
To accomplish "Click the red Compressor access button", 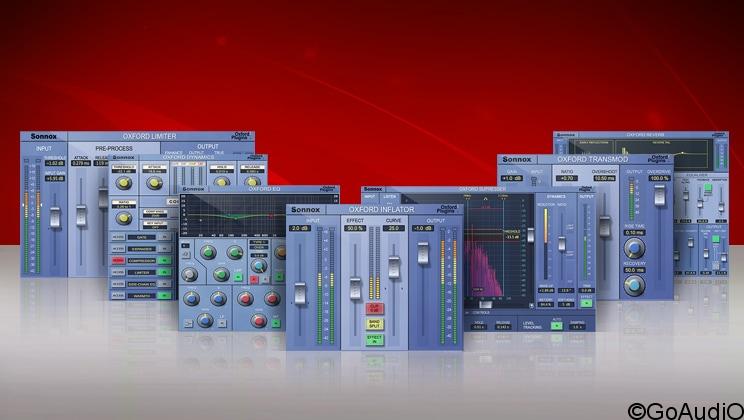I will tap(118, 261).
